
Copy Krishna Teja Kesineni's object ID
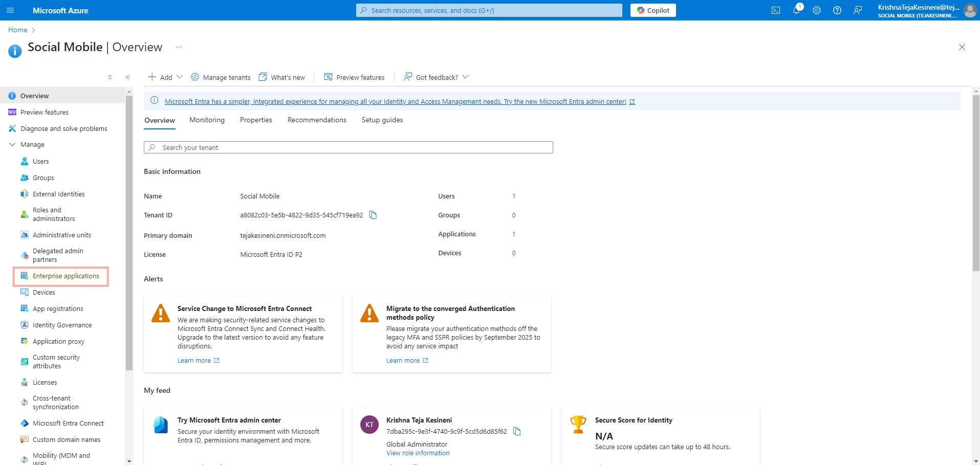click(x=517, y=432)
